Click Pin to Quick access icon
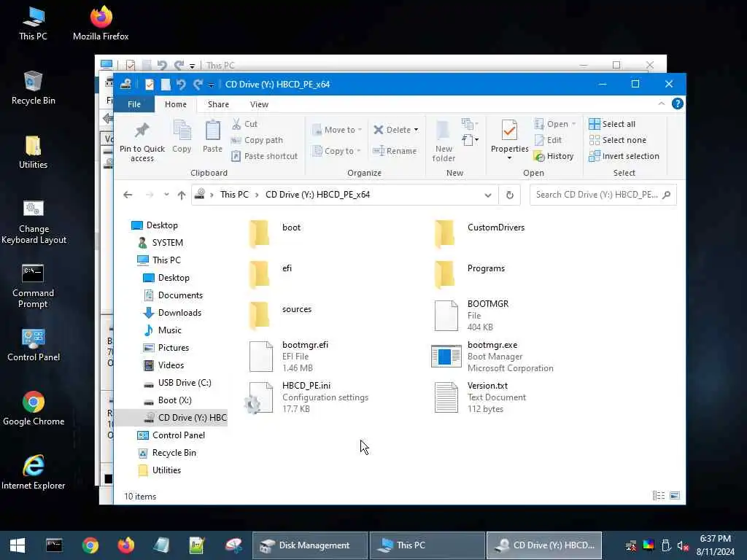This screenshot has width=747, height=560. 142,131
